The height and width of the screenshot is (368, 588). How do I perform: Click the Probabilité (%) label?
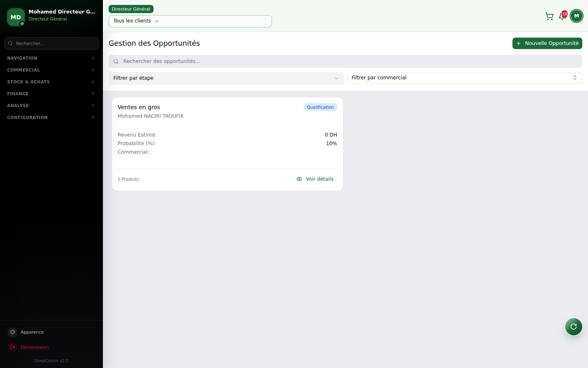point(137,144)
